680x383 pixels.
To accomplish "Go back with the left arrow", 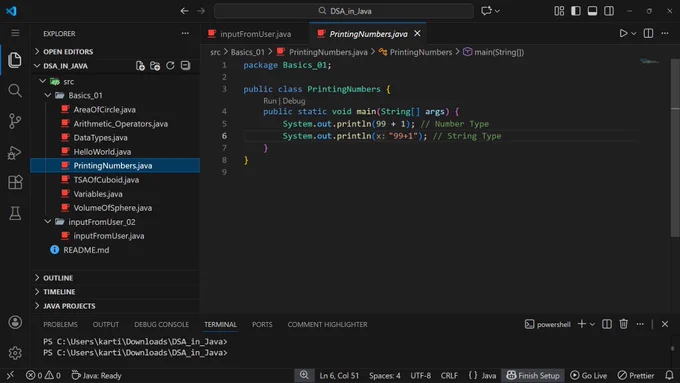I will [x=184, y=11].
